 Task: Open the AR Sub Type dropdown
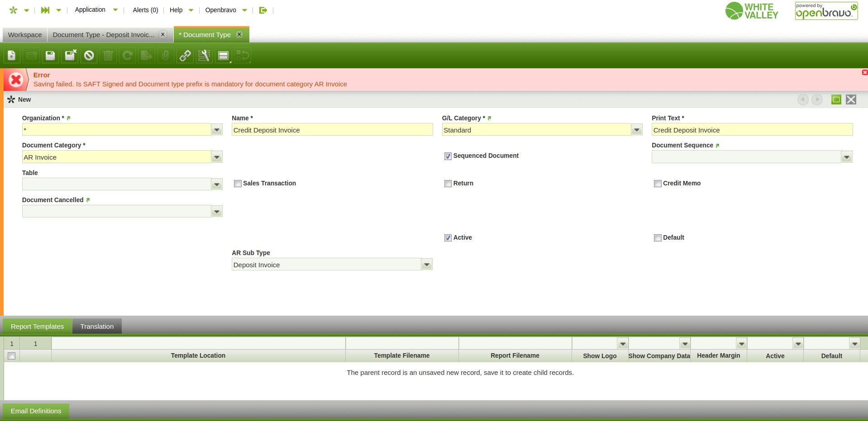[427, 265]
